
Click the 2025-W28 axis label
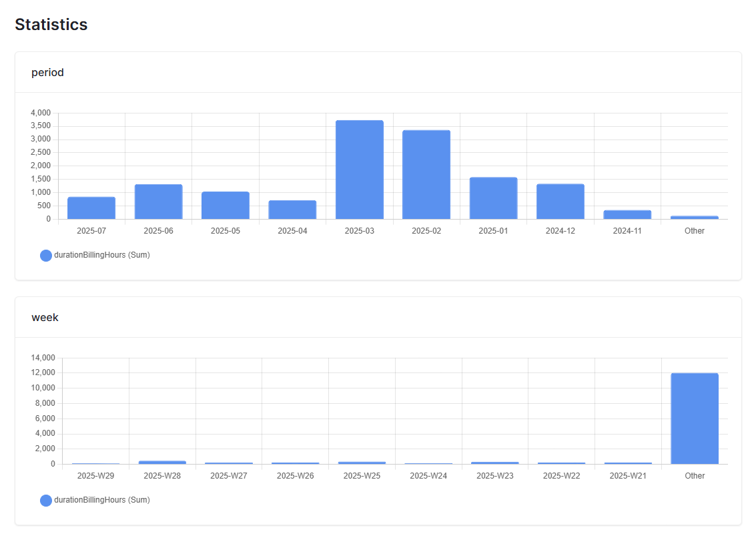[162, 476]
